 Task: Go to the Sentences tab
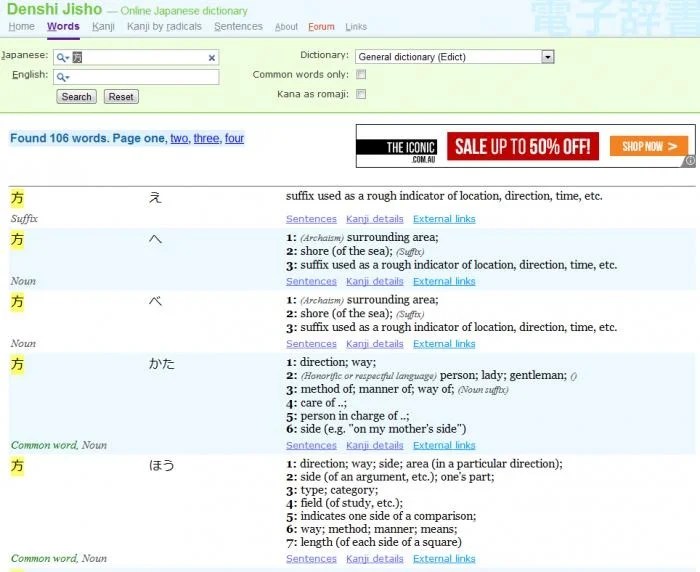238,27
